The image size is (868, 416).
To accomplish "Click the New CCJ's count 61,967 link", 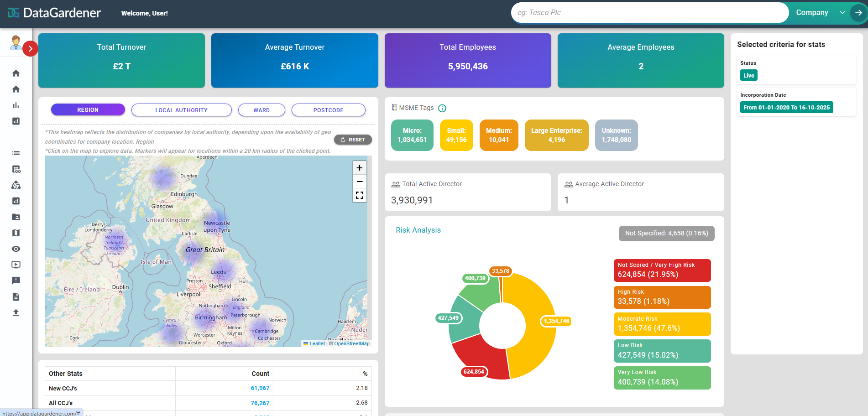I will [x=260, y=388].
